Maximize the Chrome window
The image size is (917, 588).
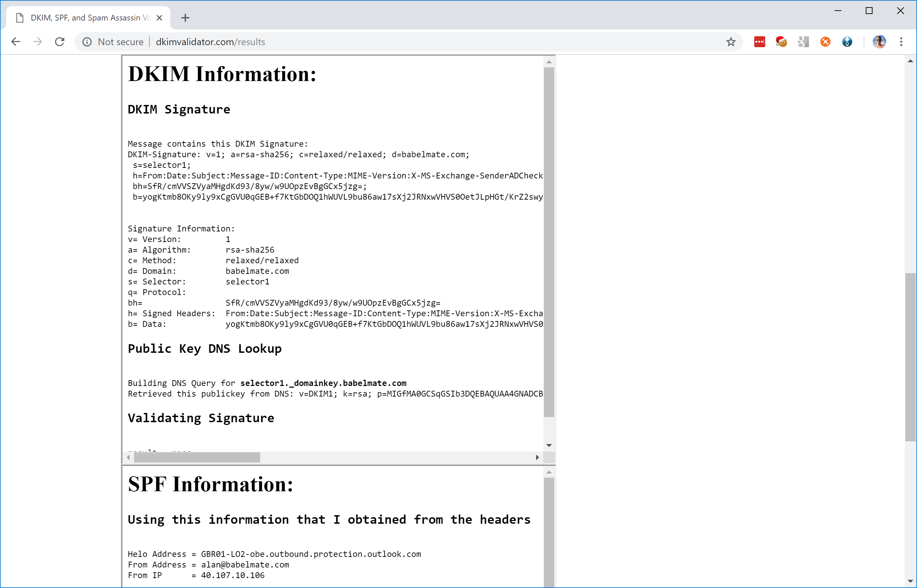[869, 11]
